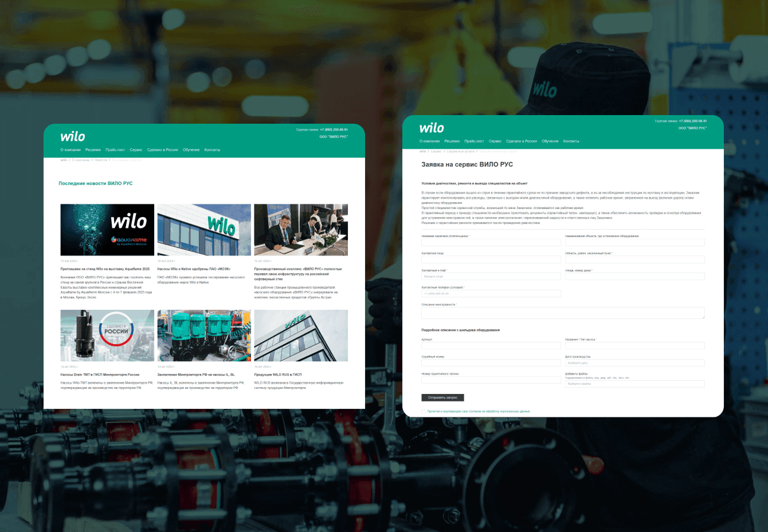Click 'Сервис' breadcrumb on the service request page
Viewport: 768px width, 532px height.
(436, 152)
